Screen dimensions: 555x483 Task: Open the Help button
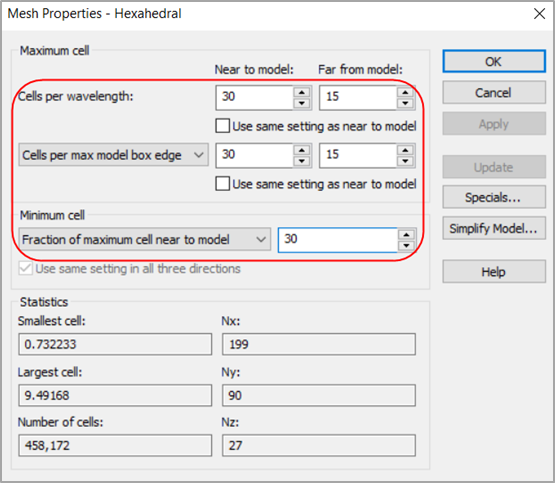(494, 272)
